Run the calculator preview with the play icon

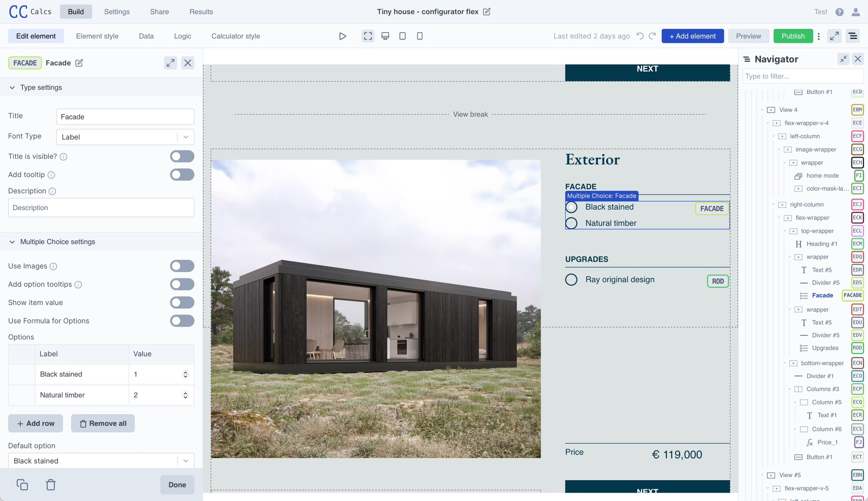(x=342, y=36)
